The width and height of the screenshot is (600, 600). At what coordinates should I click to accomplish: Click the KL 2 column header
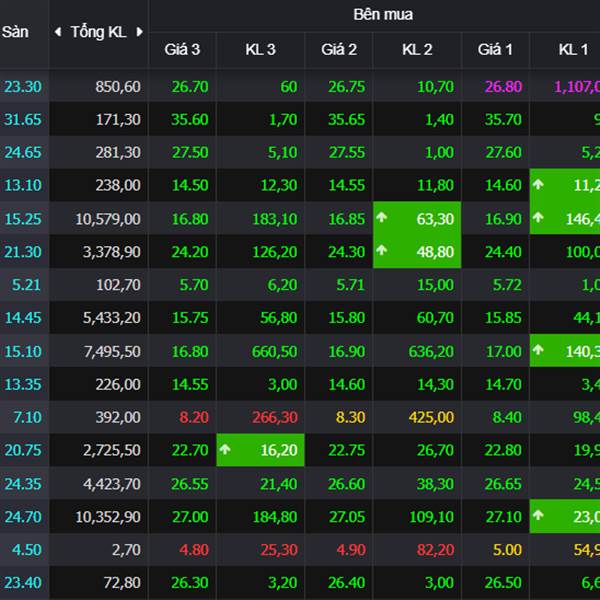[x=417, y=49]
